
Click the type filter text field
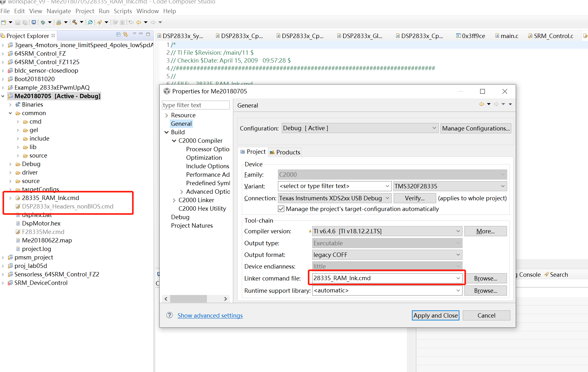(x=196, y=105)
